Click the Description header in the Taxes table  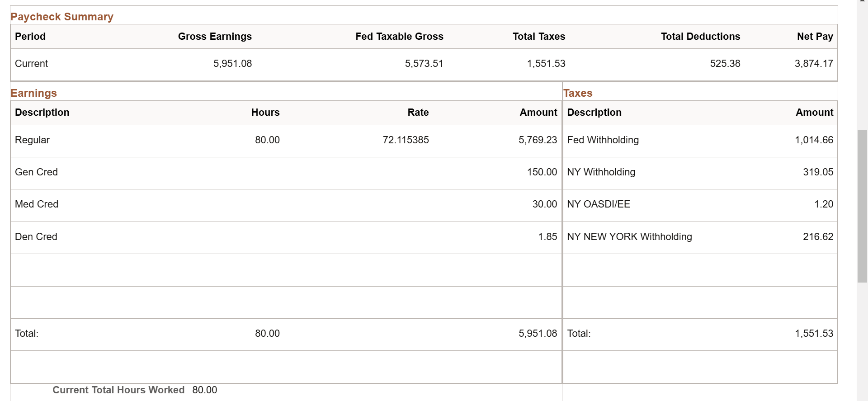[x=594, y=113]
